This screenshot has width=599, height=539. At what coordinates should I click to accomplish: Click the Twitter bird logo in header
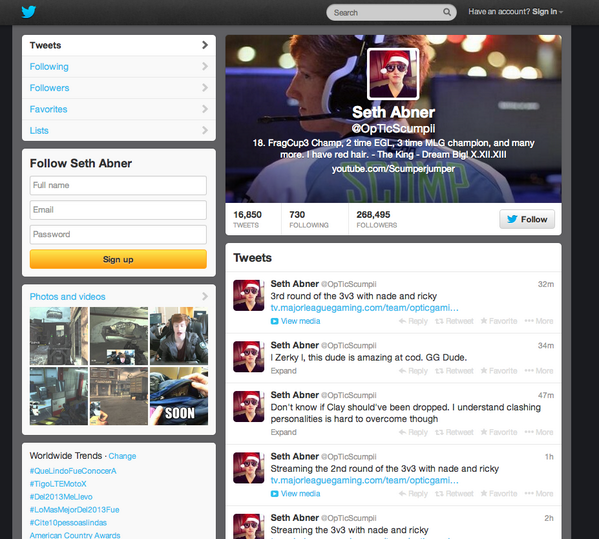tap(29, 12)
